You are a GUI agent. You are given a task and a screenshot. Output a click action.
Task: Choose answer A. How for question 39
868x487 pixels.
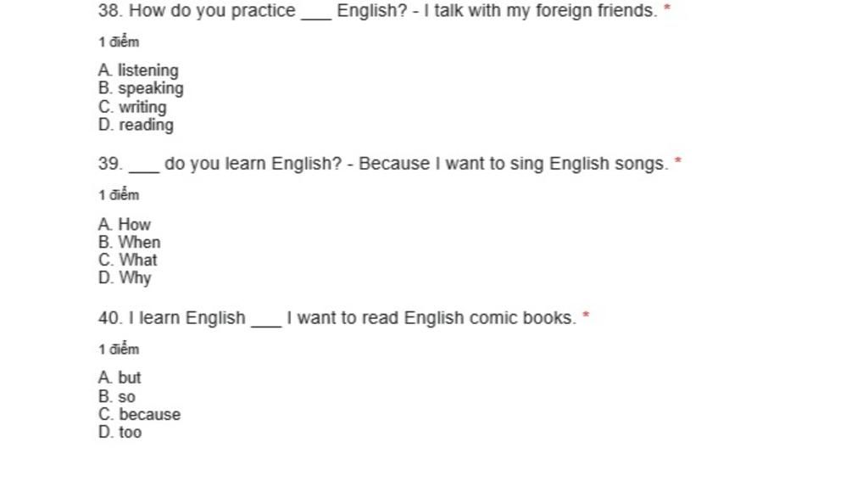click(x=124, y=224)
